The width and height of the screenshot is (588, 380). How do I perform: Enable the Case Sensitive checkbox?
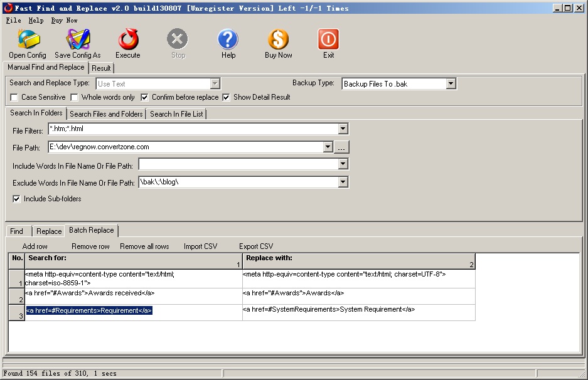pyautogui.click(x=14, y=97)
